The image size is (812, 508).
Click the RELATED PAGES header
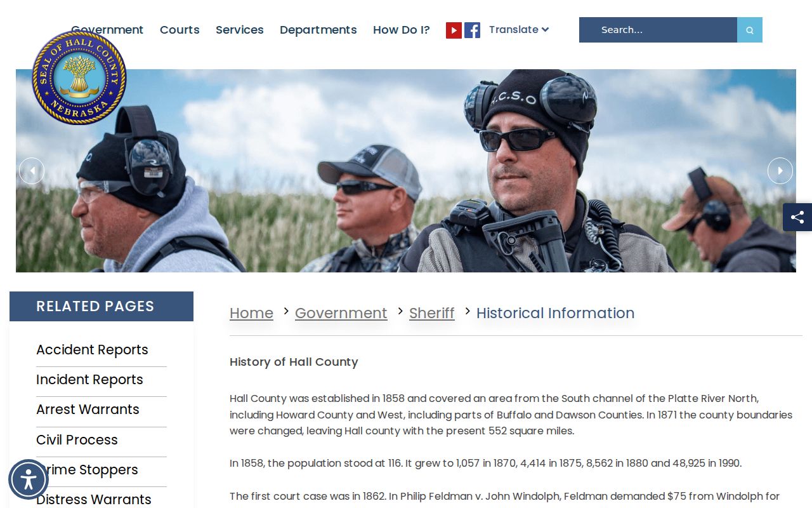[101, 306]
